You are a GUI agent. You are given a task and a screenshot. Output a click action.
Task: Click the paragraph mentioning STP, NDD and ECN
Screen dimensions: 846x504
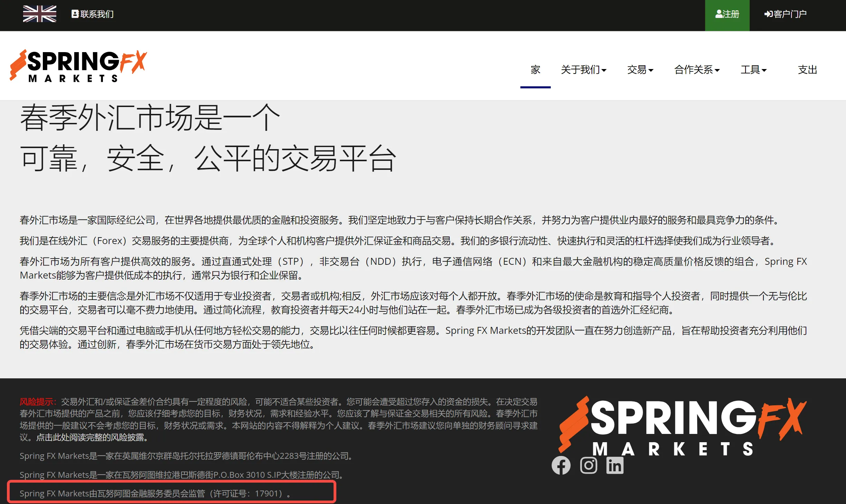coord(413,268)
